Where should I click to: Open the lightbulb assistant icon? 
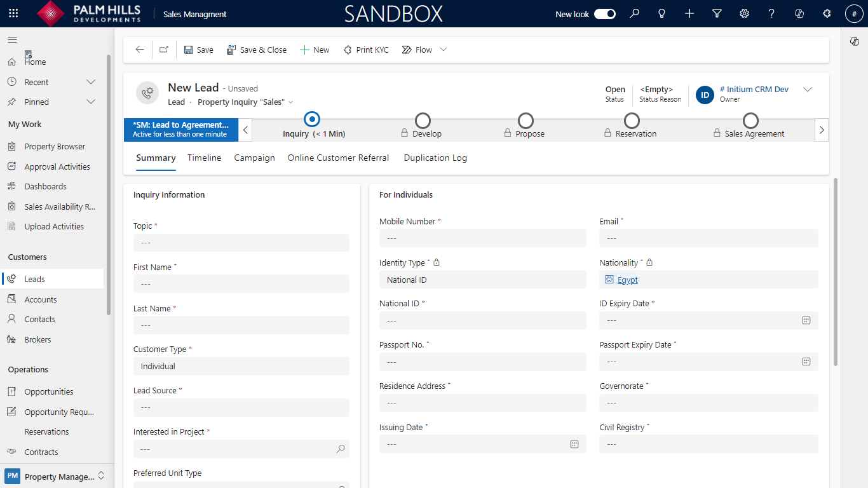661,13
